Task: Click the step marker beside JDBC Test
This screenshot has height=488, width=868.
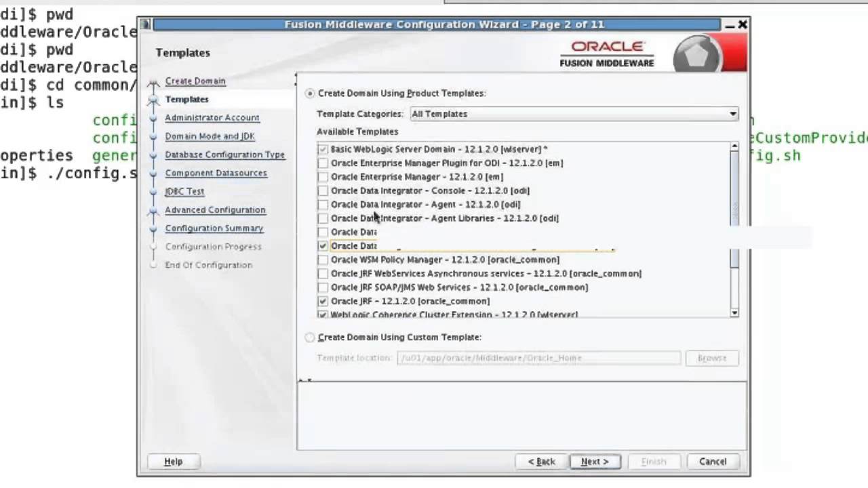Action: pos(153,192)
